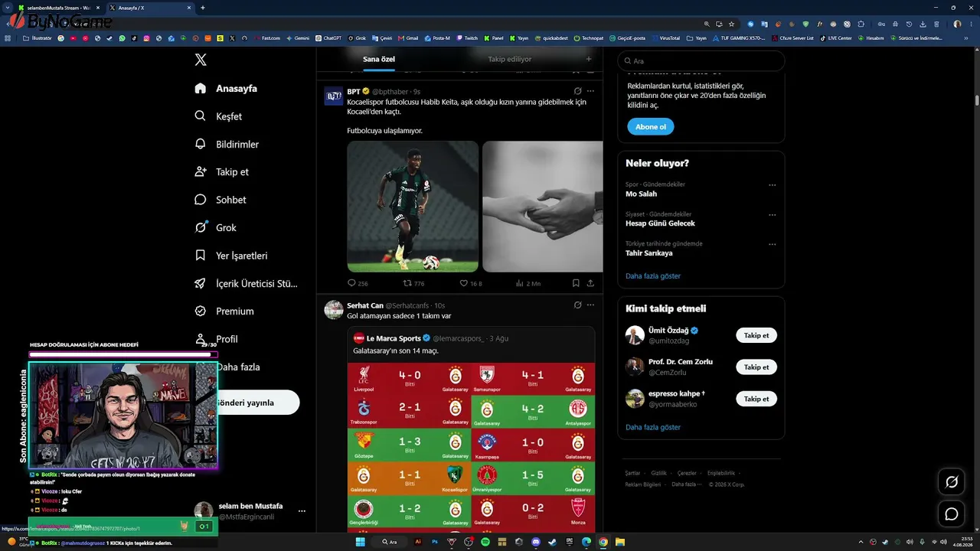This screenshot has width=980, height=551.
Task: Open İçerik Üreticisi Stüdyosu from sidebar
Action: click(247, 283)
